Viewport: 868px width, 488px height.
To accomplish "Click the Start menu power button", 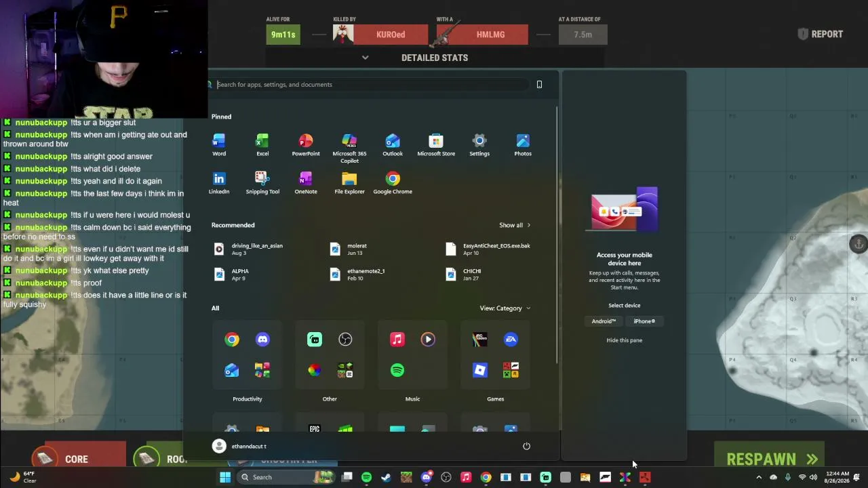I will coord(526,446).
